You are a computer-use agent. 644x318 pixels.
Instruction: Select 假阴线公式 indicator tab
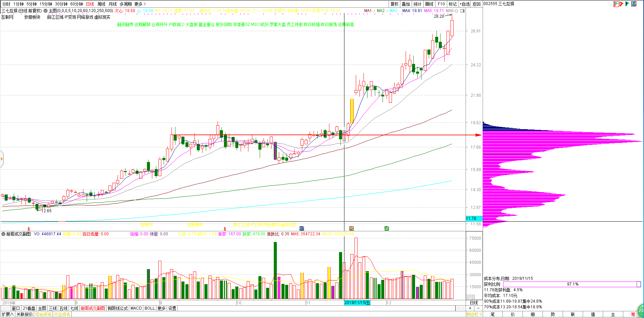click(118, 308)
